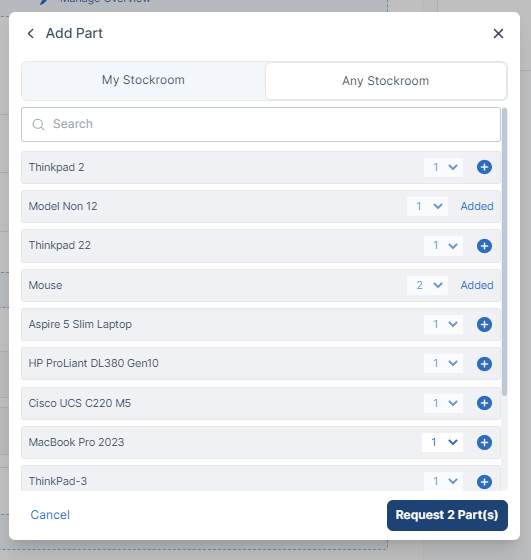
Task: Toggle Added status for Mouse
Action: (x=477, y=285)
